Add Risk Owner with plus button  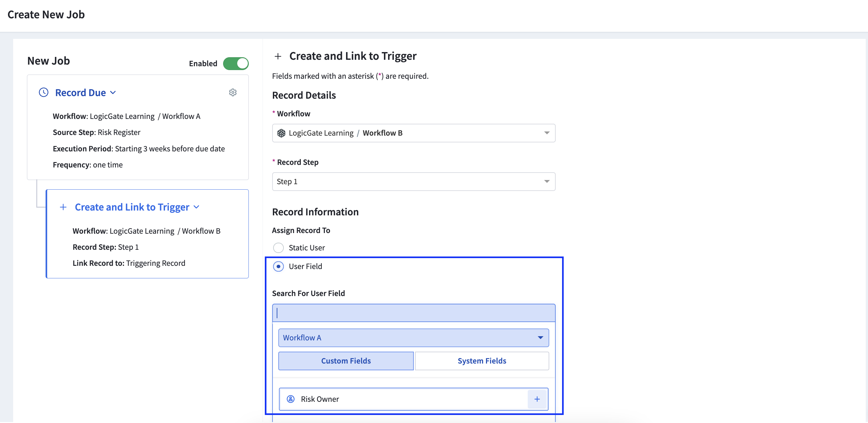click(x=537, y=399)
